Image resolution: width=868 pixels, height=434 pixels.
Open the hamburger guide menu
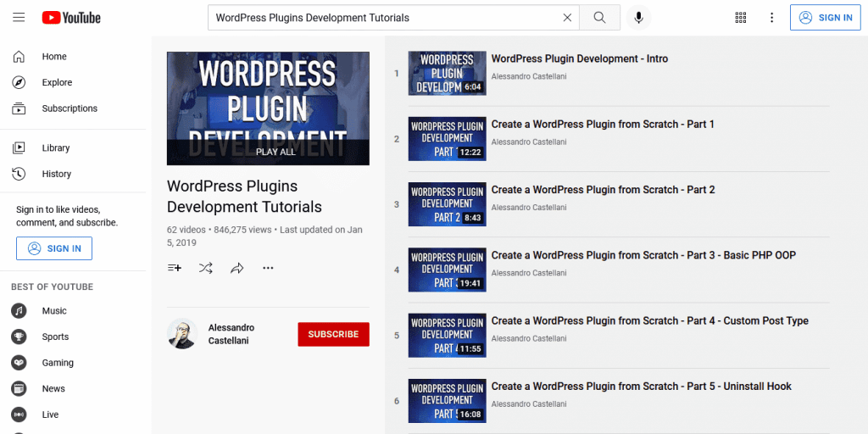[19, 18]
